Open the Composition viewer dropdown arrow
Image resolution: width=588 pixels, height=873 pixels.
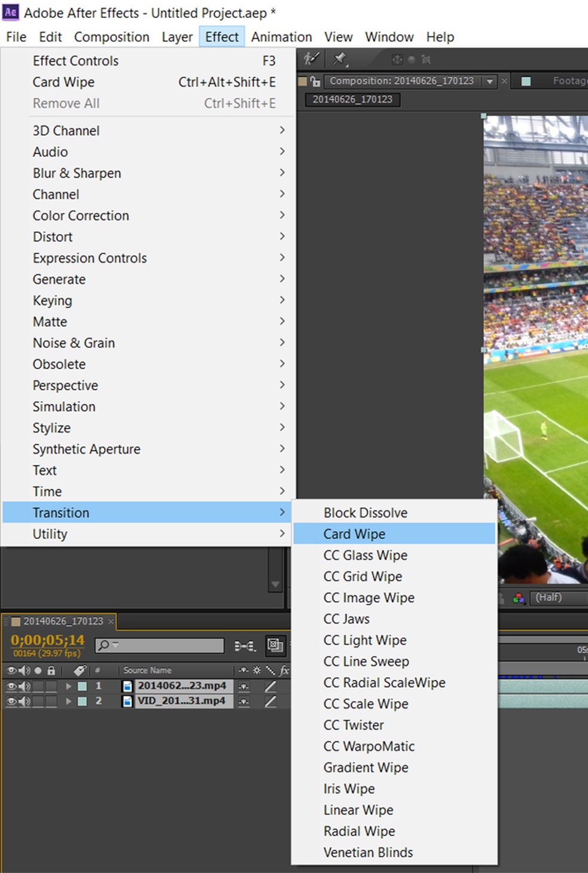[x=490, y=81]
